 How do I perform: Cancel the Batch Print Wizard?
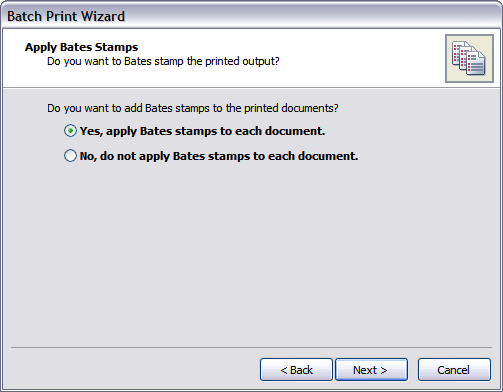coord(454,369)
